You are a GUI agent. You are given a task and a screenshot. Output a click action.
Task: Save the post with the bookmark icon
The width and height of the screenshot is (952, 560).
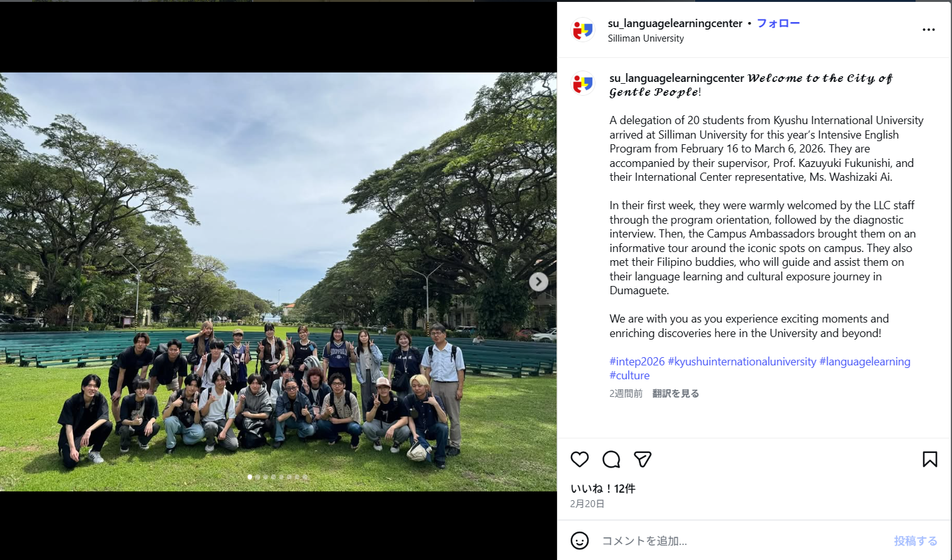[930, 459]
